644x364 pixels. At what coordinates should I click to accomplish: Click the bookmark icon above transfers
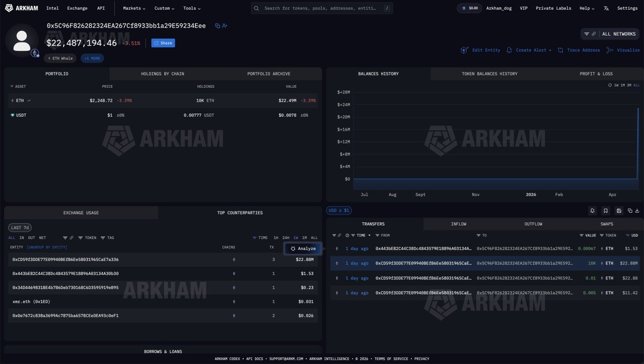click(606, 210)
